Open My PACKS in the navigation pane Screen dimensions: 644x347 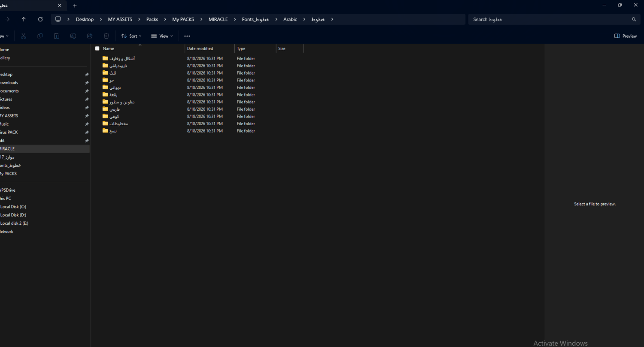click(x=8, y=174)
